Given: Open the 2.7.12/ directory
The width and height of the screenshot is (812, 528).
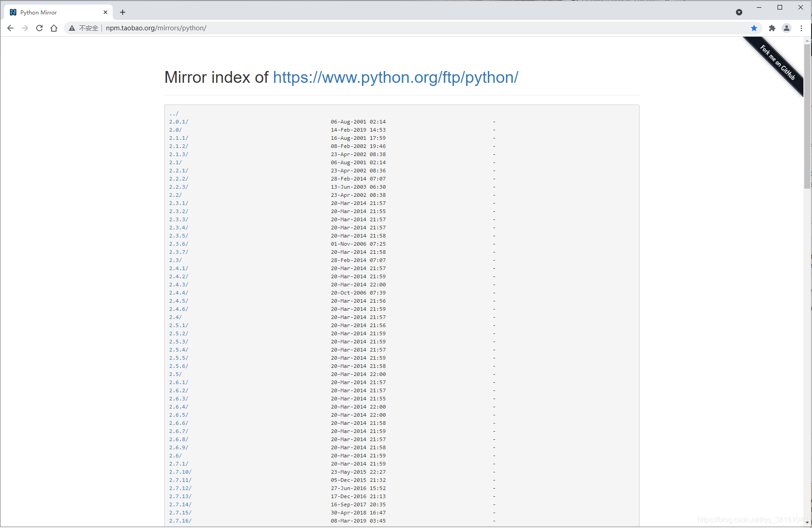Looking at the screenshot, I should pos(181,488).
